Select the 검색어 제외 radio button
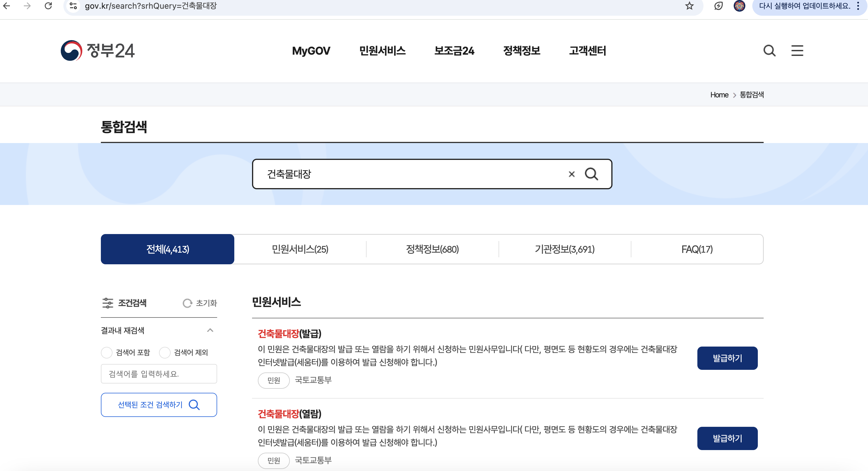 [x=165, y=352]
